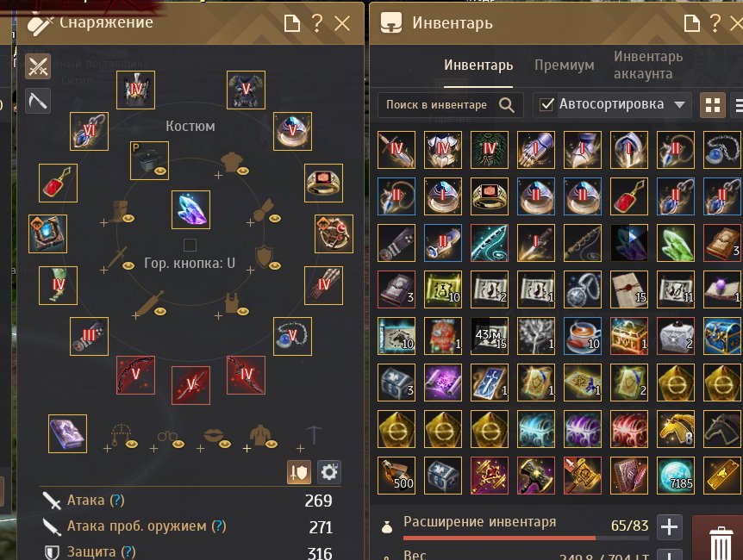Click the Расширение инвентаря progress bar

point(525,538)
